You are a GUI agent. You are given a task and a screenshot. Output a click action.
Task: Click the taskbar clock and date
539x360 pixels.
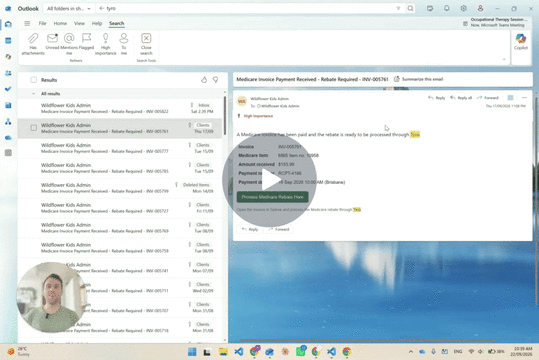[521, 351]
